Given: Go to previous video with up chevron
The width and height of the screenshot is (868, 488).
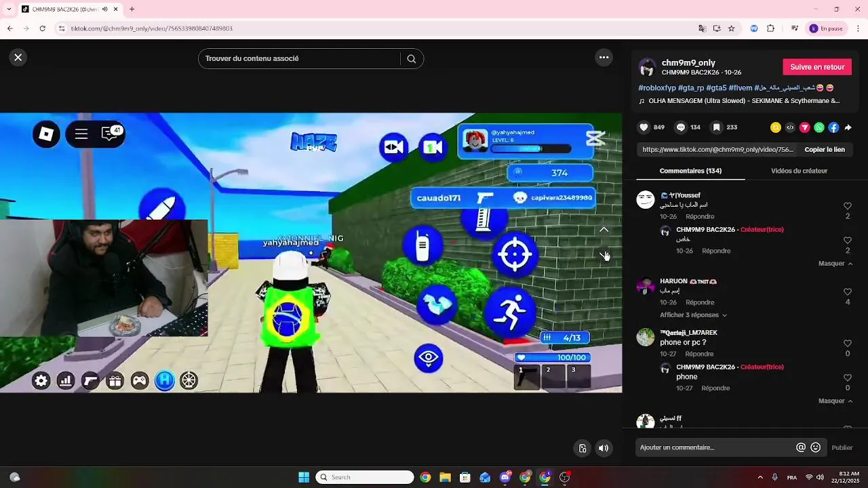Looking at the screenshot, I should coord(604,230).
